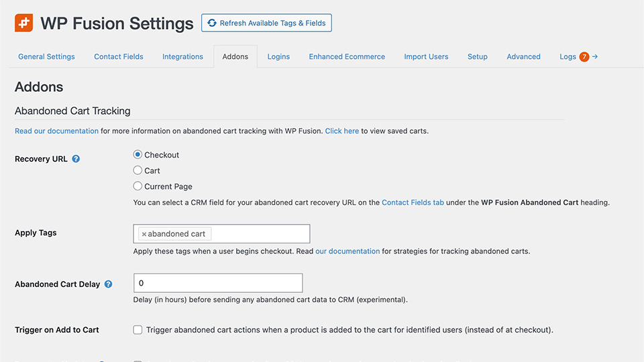
Task: Open the Contact Fields tab inline link
Action: [x=413, y=202]
